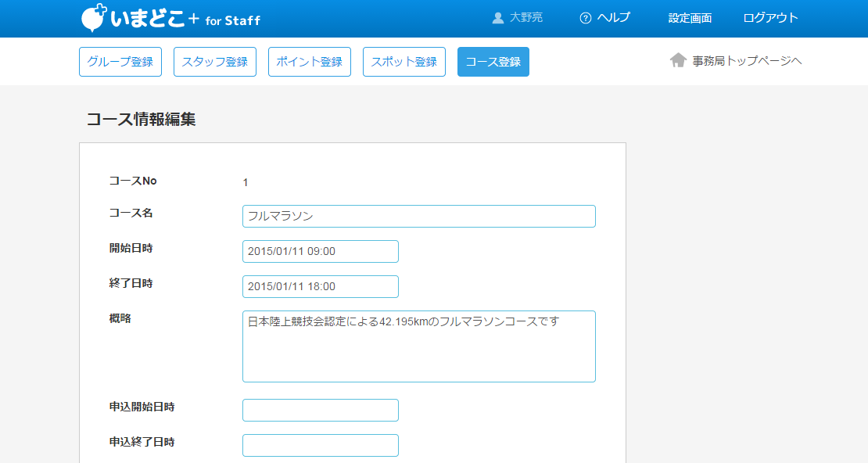The image size is (868, 463).
Task: Open the グループ登録 tab
Action: pos(120,62)
